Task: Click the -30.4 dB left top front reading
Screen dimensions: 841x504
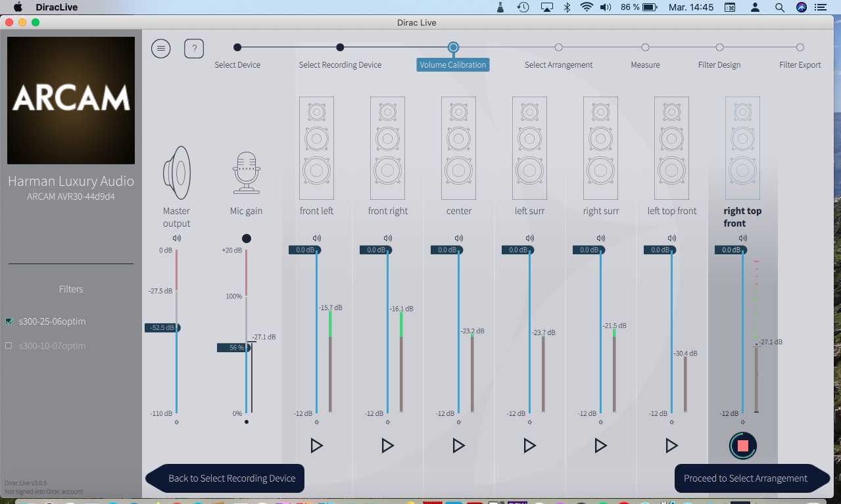Action: coord(686,354)
